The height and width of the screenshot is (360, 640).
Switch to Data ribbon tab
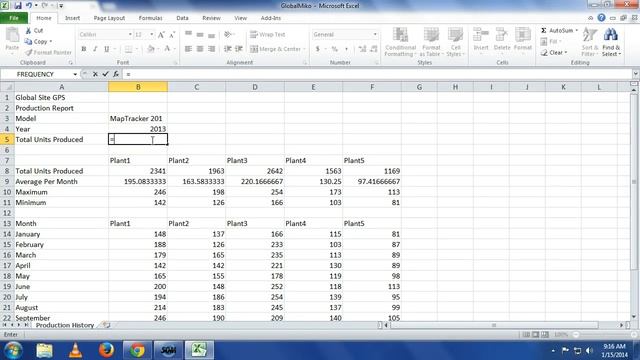point(182,18)
